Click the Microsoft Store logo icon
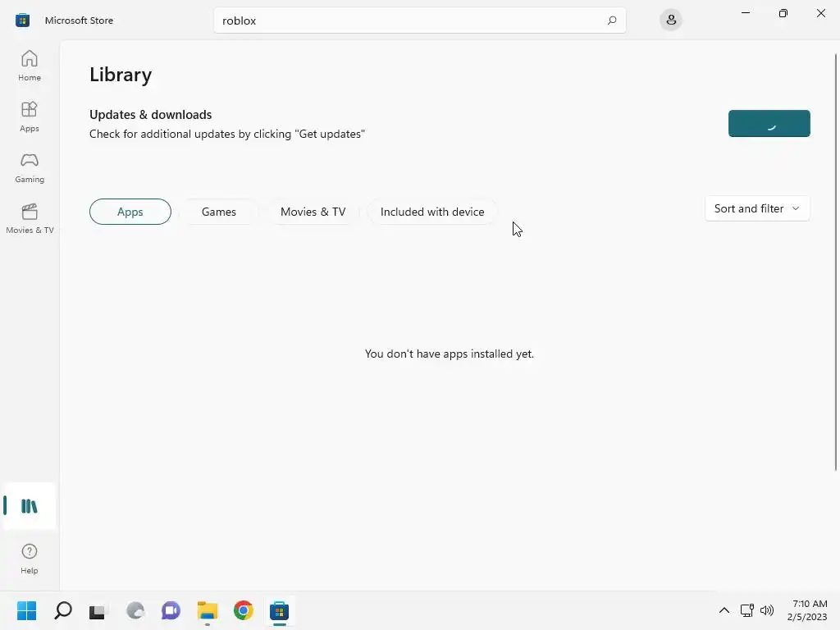 pyautogui.click(x=22, y=21)
